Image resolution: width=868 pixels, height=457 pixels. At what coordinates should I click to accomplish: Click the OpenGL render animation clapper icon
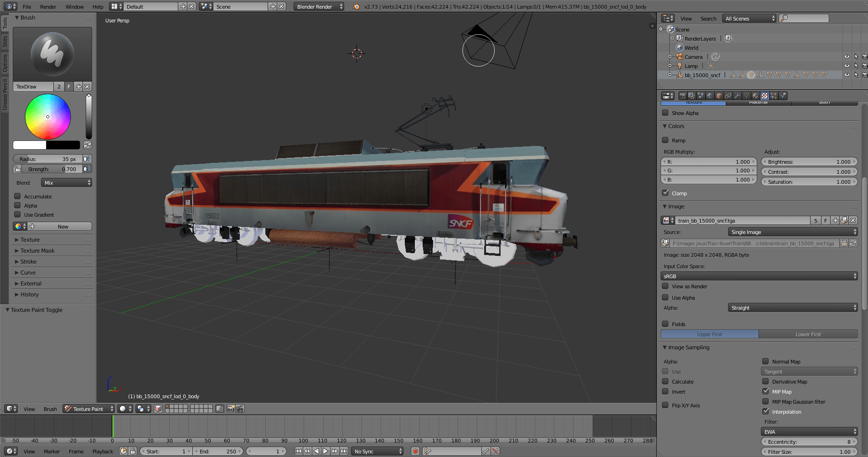pos(240,409)
